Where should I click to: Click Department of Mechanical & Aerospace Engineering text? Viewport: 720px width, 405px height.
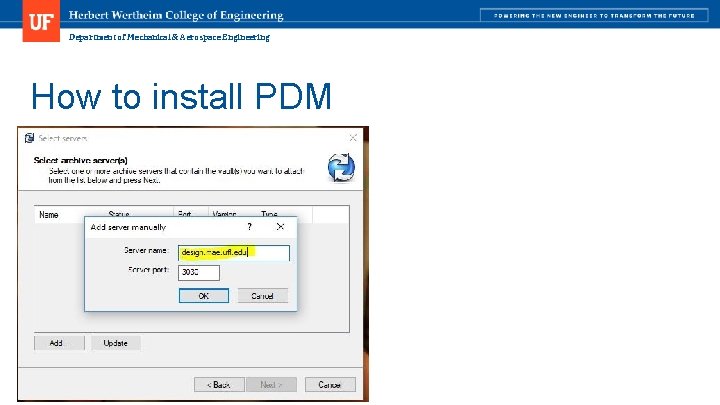[169, 37]
